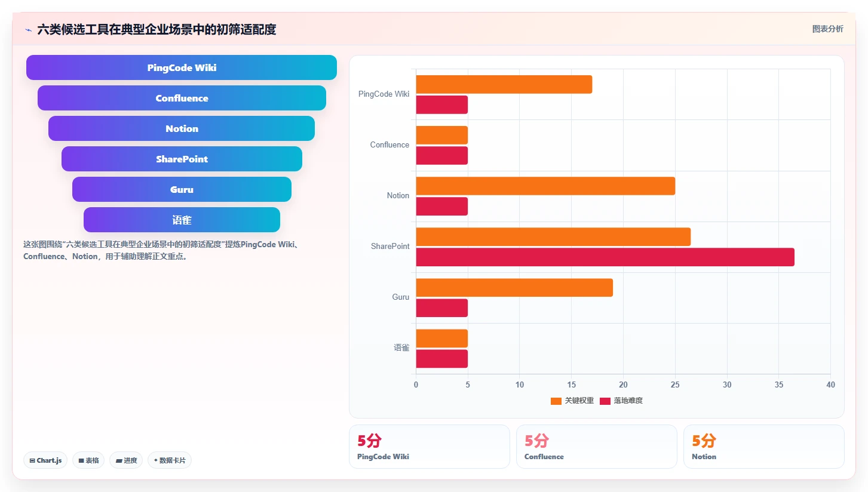
Task: Click Notion red 落地难度 bar
Action: (x=442, y=206)
